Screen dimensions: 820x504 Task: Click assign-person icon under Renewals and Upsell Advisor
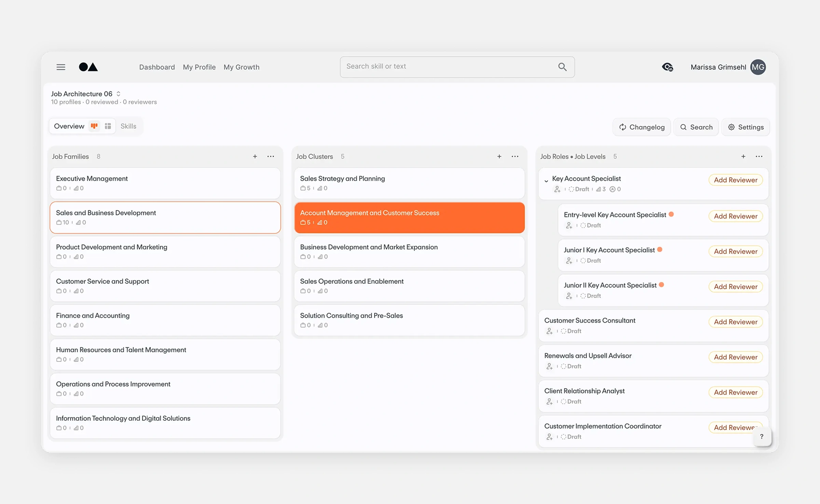coord(549,366)
